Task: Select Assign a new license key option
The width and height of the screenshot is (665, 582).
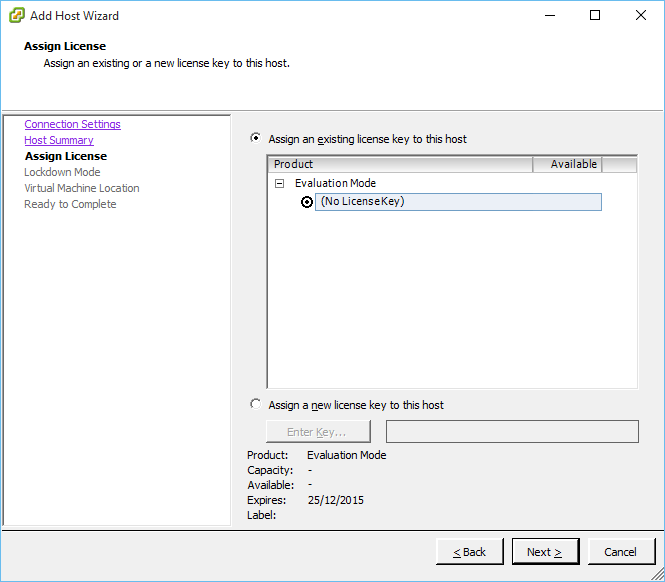Action: coord(256,404)
